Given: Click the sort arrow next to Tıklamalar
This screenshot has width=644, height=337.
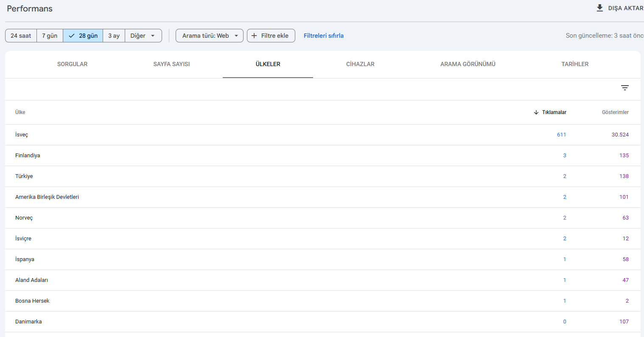Looking at the screenshot, I should pos(536,112).
